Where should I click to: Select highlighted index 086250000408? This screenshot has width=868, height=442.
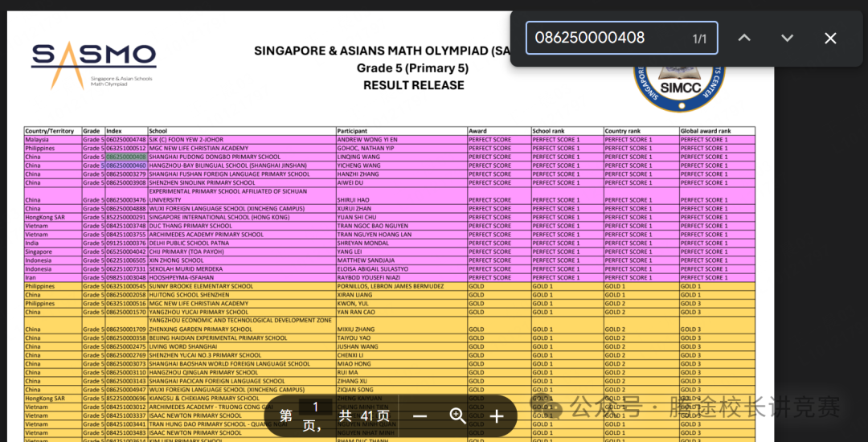click(x=126, y=157)
